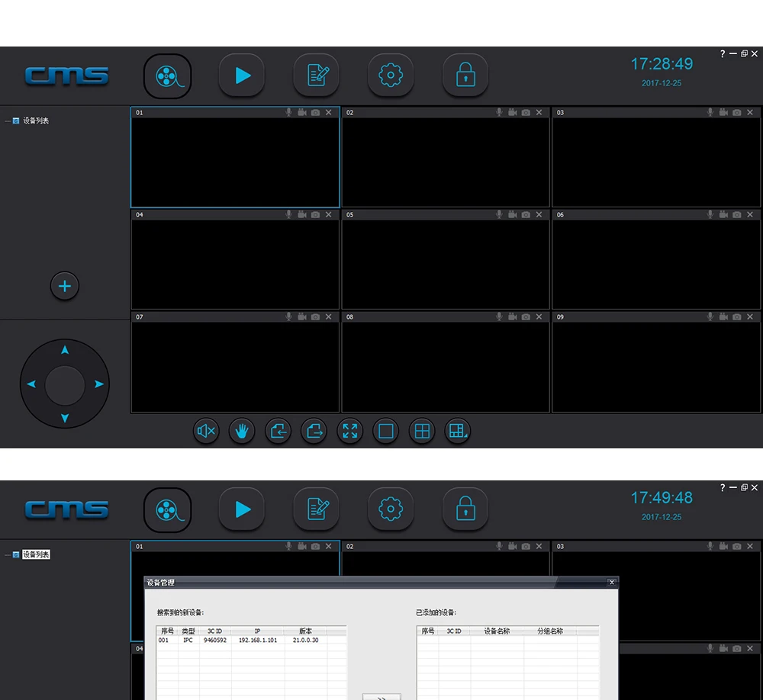Click 设备名称 header in added devices table
763x700 pixels.
pyautogui.click(x=497, y=631)
